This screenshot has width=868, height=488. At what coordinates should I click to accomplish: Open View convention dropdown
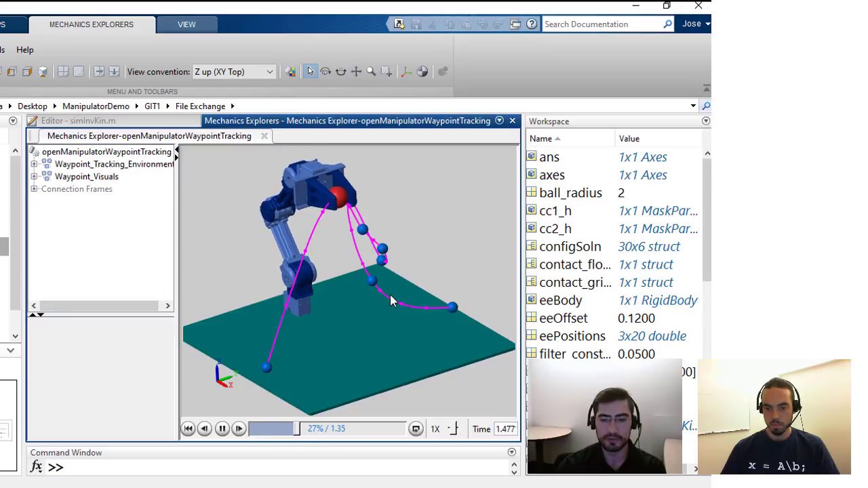(x=233, y=71)
